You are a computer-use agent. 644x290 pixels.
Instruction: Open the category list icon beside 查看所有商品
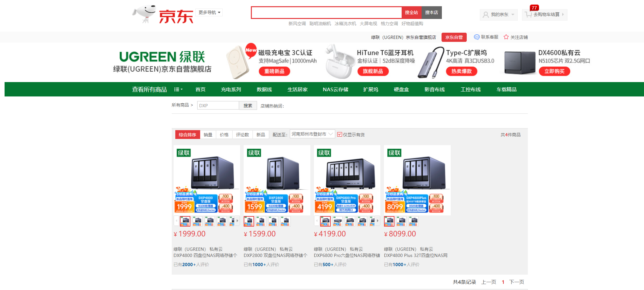(x=178, y=90)
